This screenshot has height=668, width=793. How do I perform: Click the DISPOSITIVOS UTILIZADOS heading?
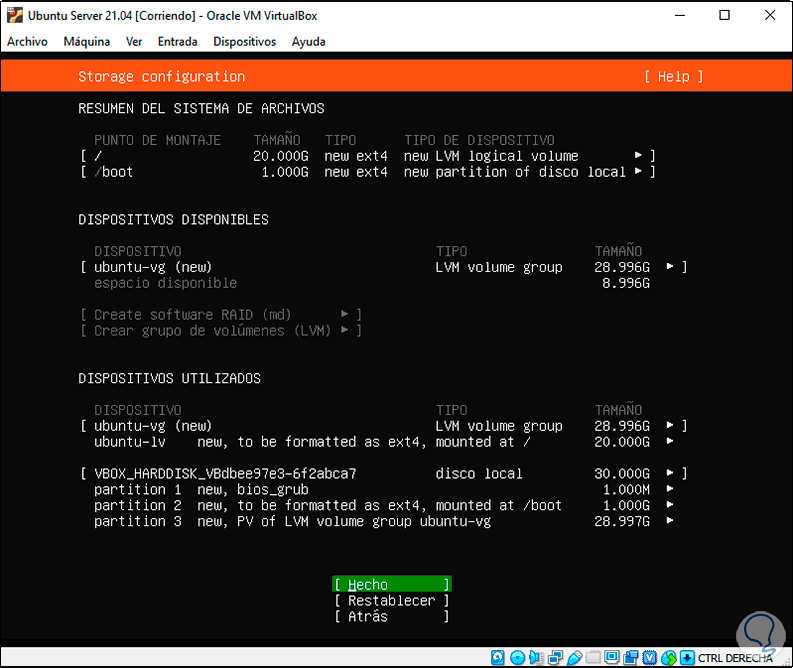[169, 378]
